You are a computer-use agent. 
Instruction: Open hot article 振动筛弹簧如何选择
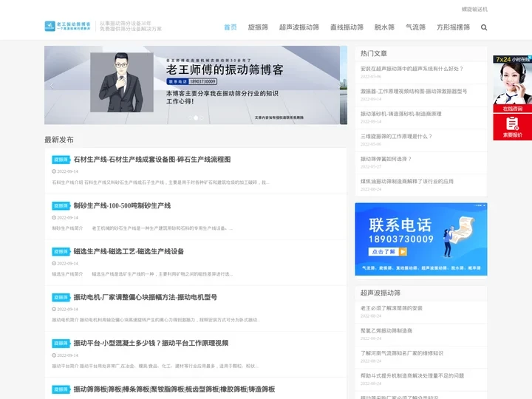pyautogui.click(x=386, y=159)
